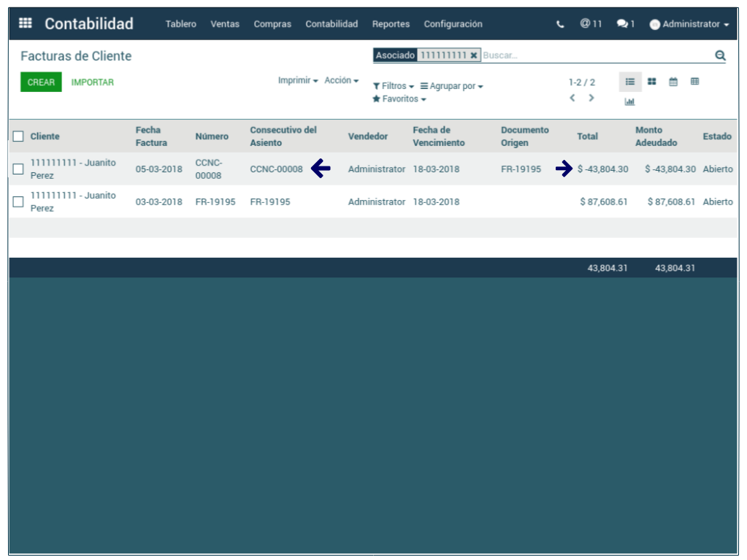Switch to calendar view

pos(673,82)
